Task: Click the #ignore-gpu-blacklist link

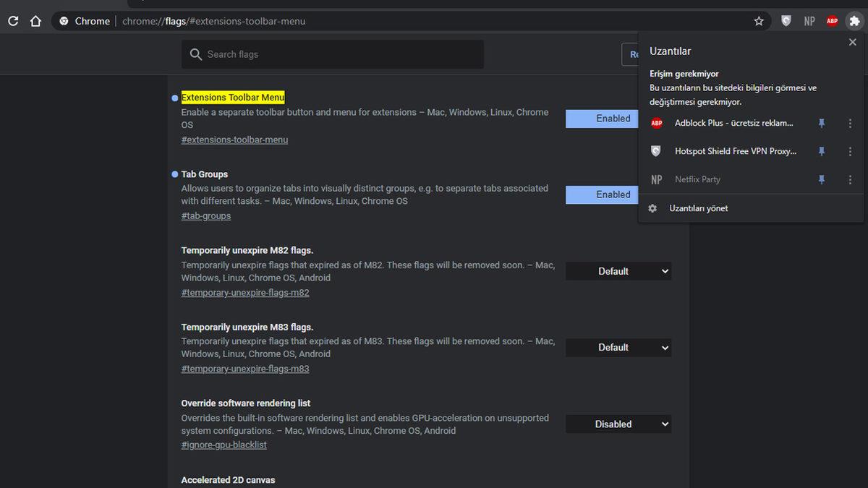Action: 224,445
